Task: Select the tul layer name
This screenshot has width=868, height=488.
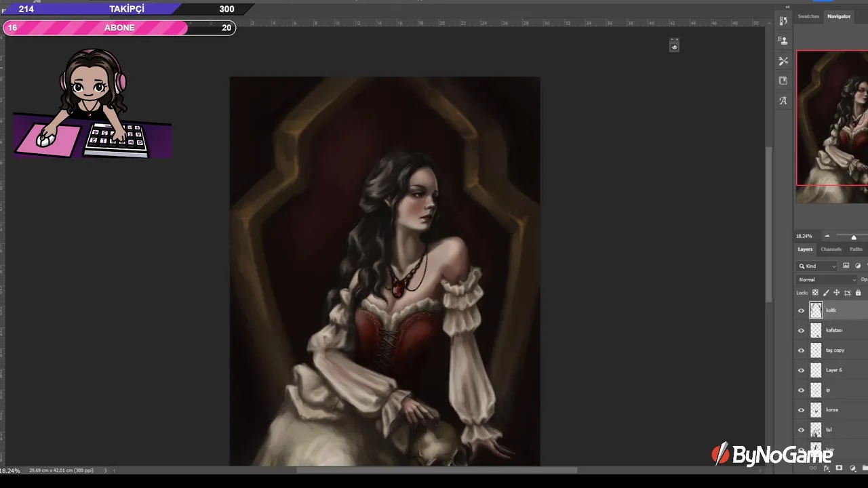Action: (x=829, y=430)
